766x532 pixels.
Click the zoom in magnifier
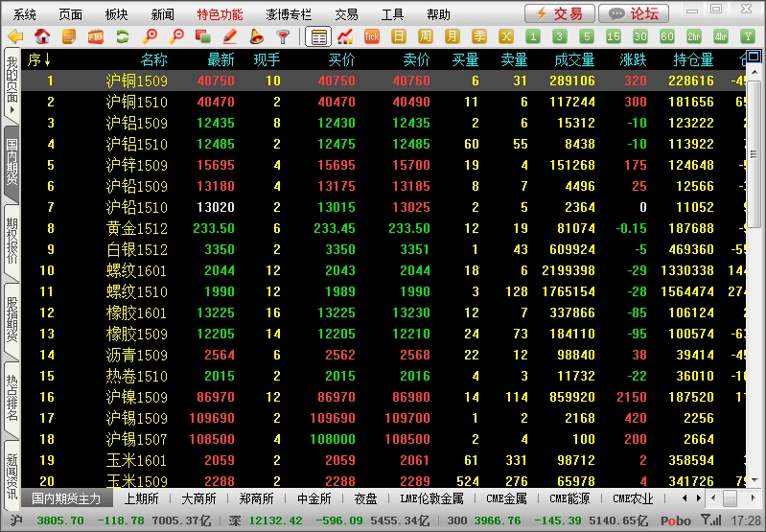click(149, 36)
